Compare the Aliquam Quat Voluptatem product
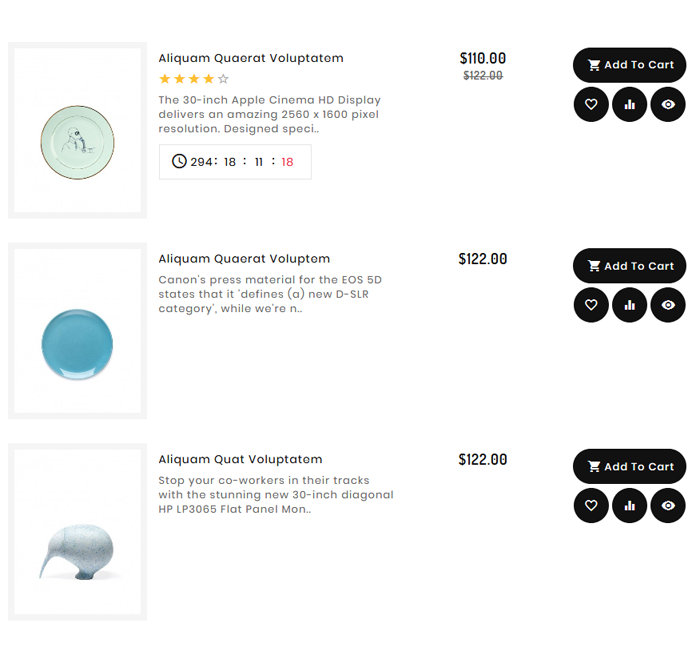Image resolution: width=700 pixels, height=664 pixels. click(x=629, y=506)
